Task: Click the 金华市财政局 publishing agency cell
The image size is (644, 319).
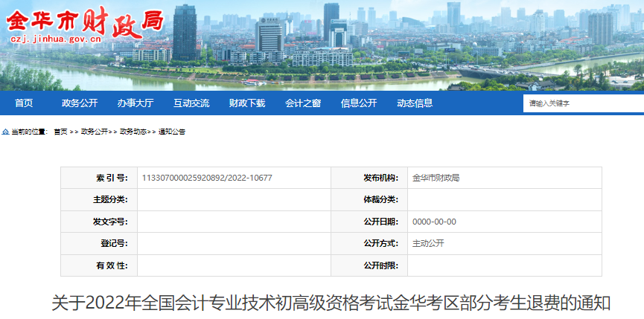Action: (x=436, y=178)
